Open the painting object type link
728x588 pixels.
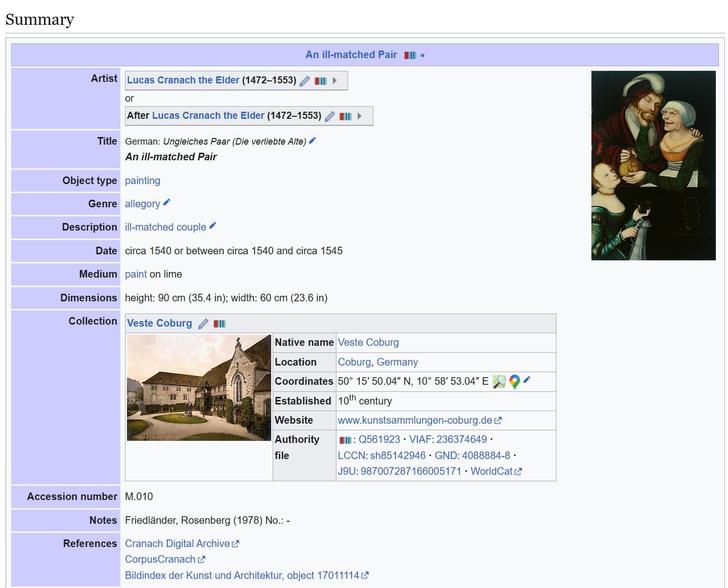142,180
